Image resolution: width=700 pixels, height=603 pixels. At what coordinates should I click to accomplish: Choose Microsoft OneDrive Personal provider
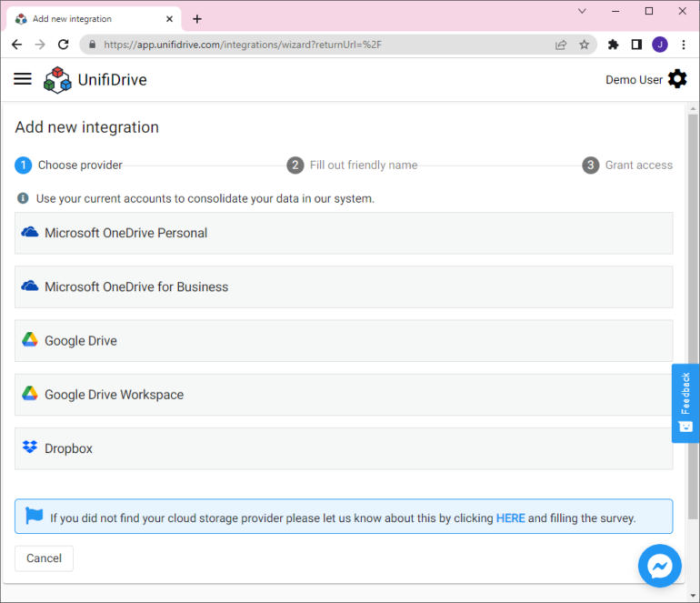344,233
